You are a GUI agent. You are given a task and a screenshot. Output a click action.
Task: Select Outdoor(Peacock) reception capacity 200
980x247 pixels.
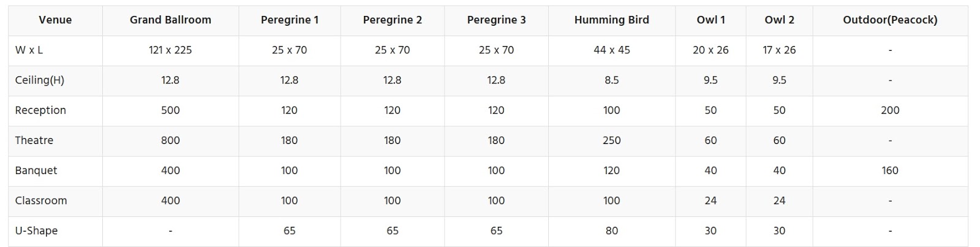click(890, 110)
